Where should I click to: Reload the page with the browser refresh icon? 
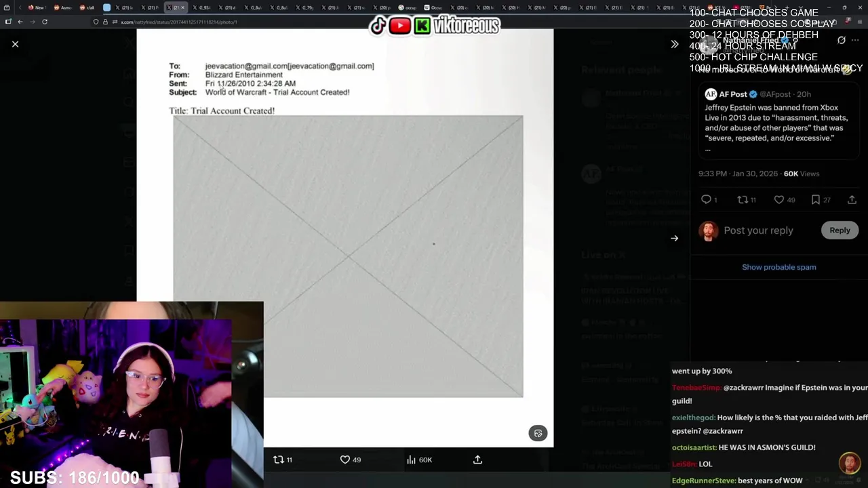(x=45, y=22)
